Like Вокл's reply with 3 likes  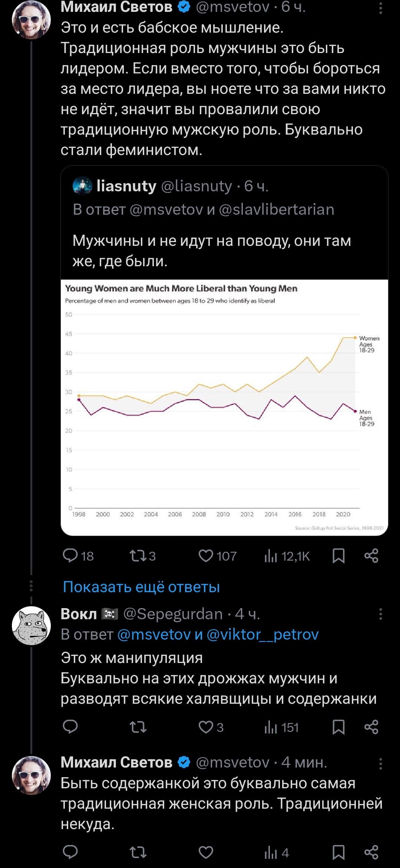[x=206, y=727]
